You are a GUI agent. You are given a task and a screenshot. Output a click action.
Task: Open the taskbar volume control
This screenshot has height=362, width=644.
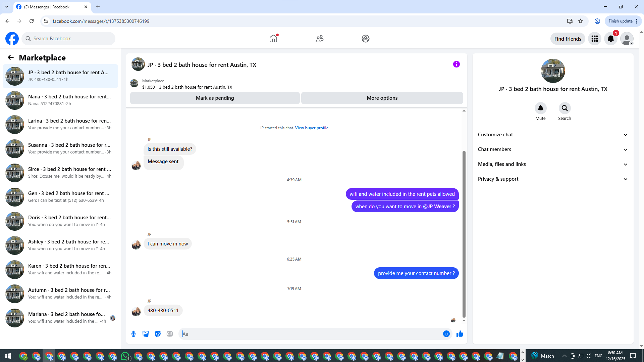589,356
